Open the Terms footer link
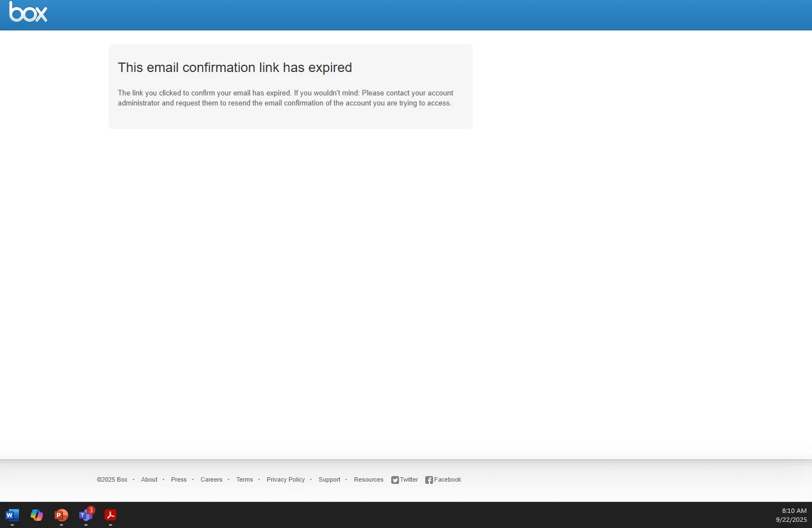The height and width of the screenshot is (528, 812). click(244, 479)
